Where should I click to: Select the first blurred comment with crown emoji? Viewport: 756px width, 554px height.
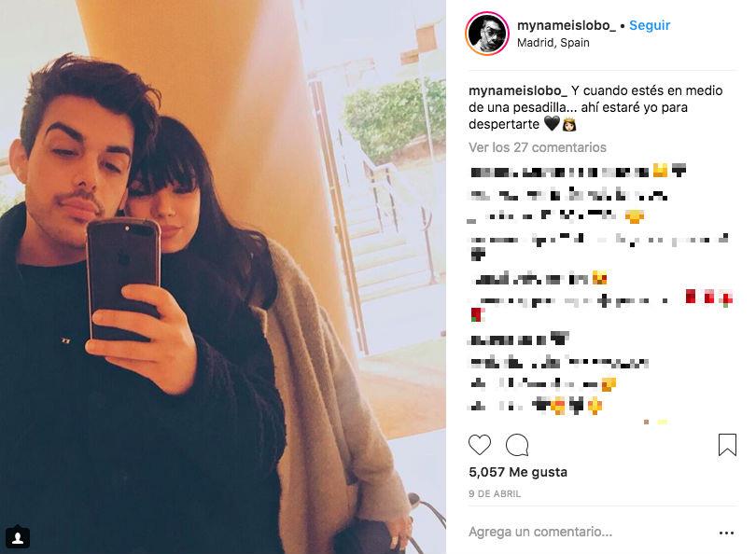(578, 171)
